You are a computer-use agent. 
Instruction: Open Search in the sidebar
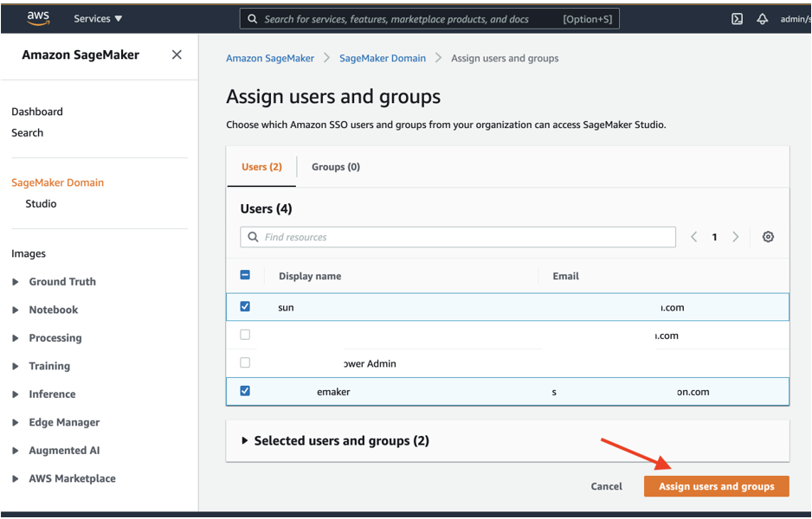(28, 133)
